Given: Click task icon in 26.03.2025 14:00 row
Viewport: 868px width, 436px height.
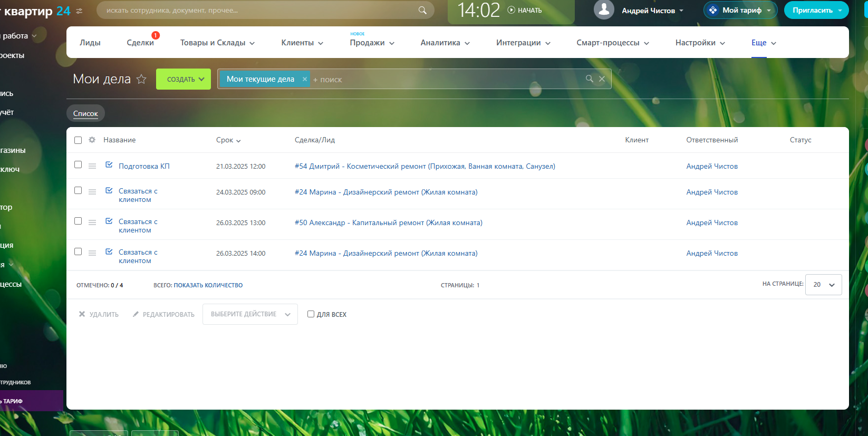Looking at the screenshot, I should (109, 251).
